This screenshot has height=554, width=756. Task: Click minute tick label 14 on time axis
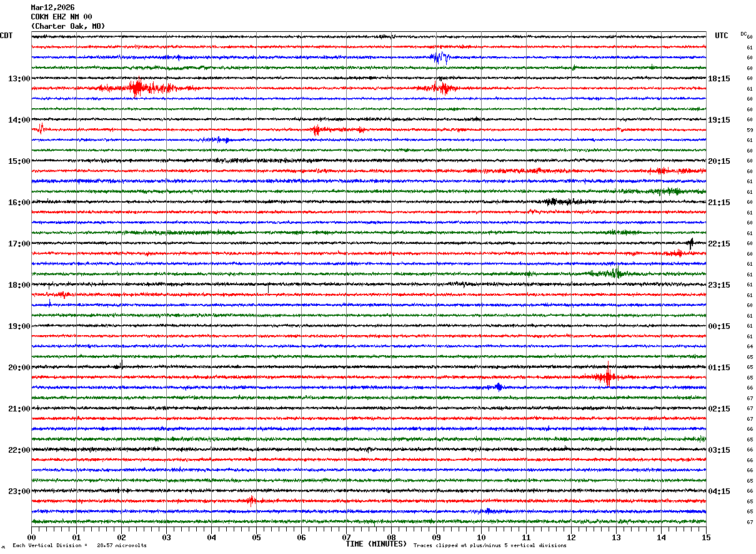point(661,537)
